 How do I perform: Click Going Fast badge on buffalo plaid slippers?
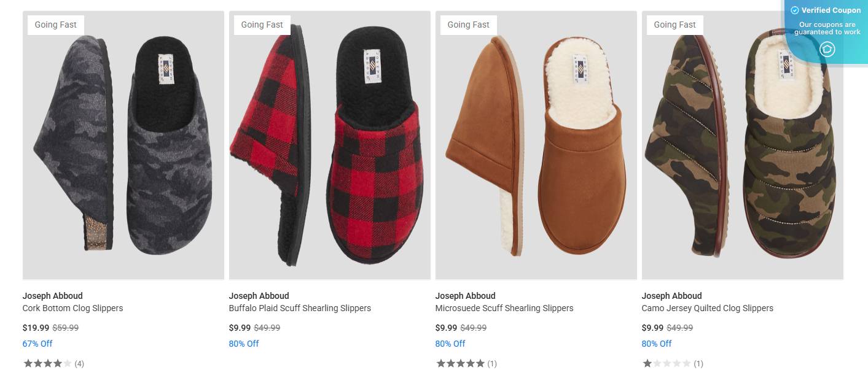point(262,25)
